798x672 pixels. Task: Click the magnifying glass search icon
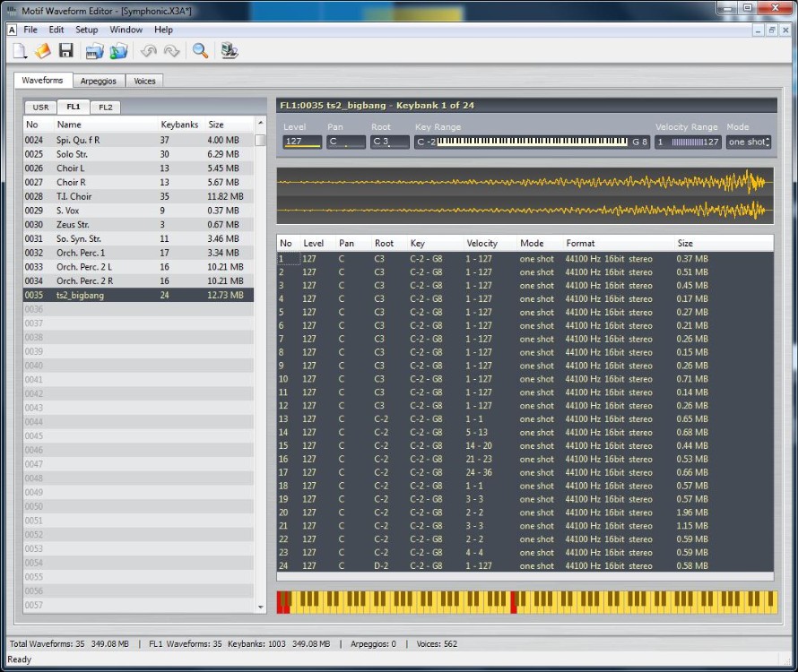(200, 51)
